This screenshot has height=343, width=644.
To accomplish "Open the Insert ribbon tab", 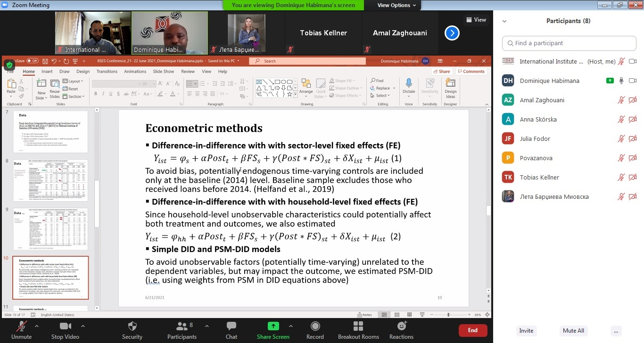I will [x=47, y=72].
